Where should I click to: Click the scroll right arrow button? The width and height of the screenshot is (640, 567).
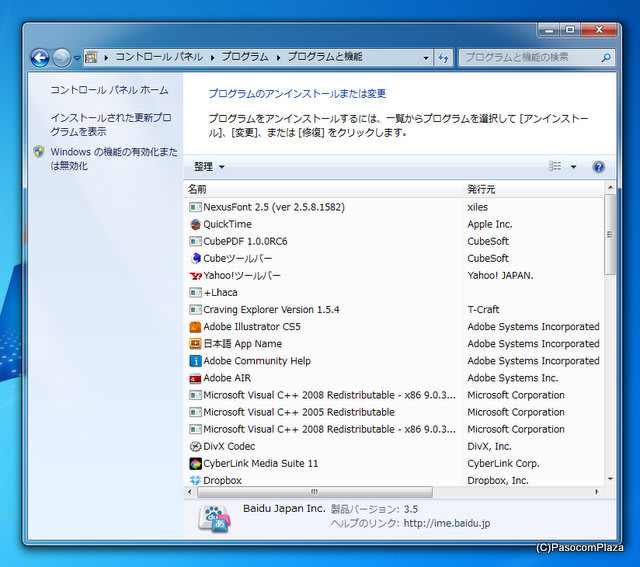pos(597,492)
